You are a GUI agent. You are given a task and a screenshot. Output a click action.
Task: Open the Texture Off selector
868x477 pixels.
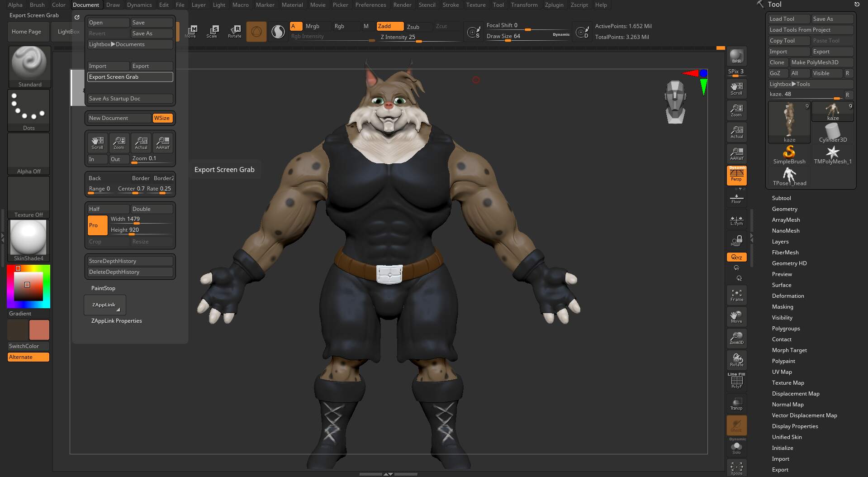coord(28,197)
